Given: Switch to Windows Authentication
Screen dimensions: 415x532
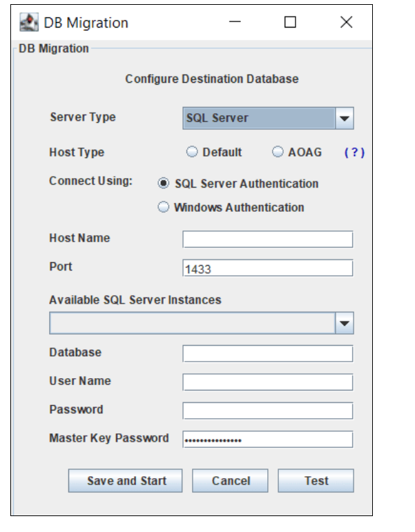Looking at the screenshot, I should tap(164, 207).
